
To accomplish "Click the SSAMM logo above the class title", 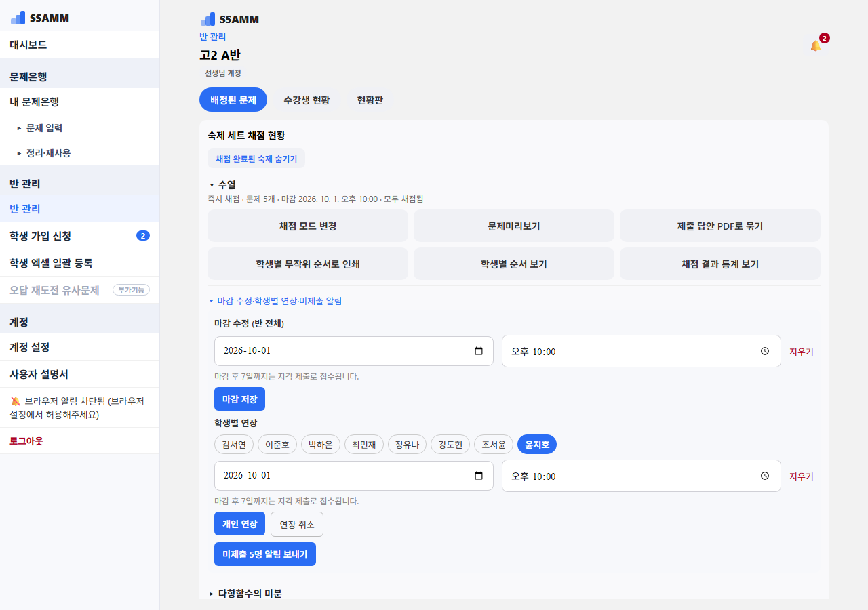I will pyautogui.click(x=229, y=19).
